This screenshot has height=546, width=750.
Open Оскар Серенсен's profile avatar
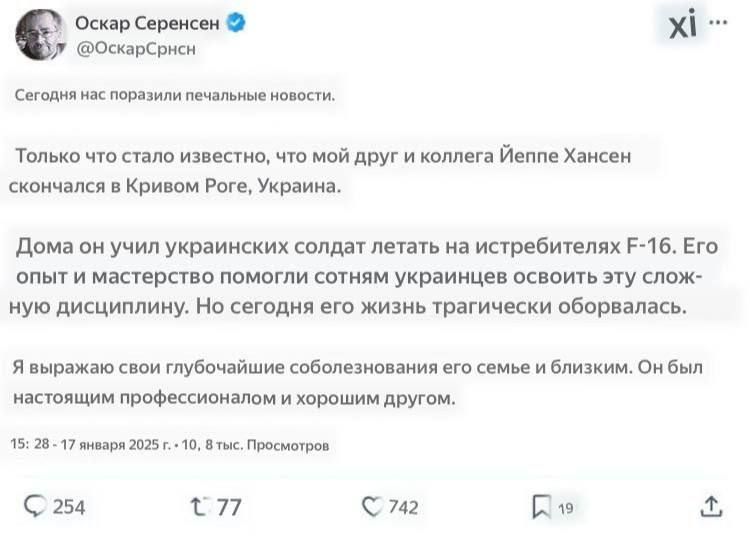[x=40, y=35]
